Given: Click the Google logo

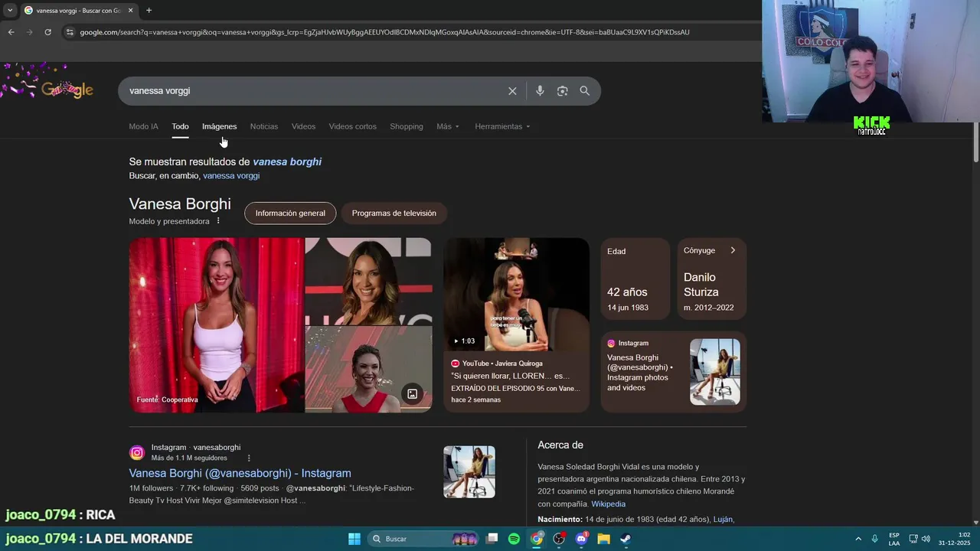Looking at the screenshot, I should tap(67, 90).
